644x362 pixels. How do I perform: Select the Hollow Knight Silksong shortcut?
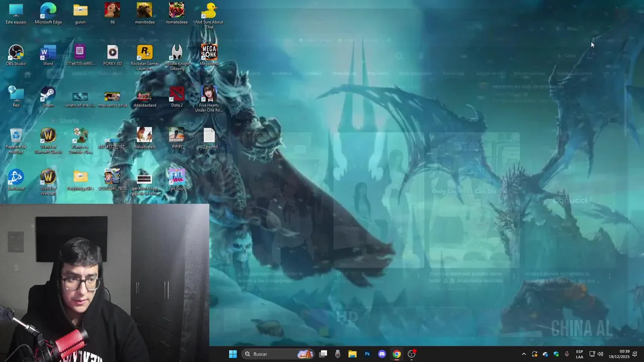pyautogui.click(x=177, y=57)
